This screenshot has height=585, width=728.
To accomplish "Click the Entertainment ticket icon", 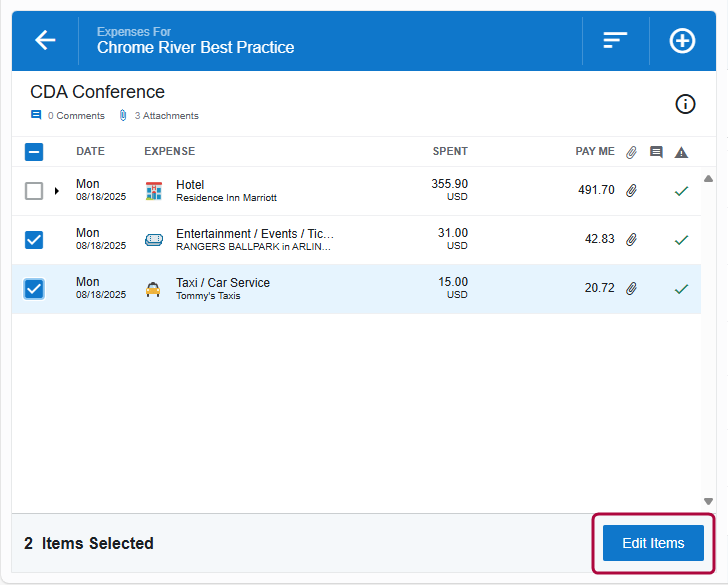I will point(153,240).
